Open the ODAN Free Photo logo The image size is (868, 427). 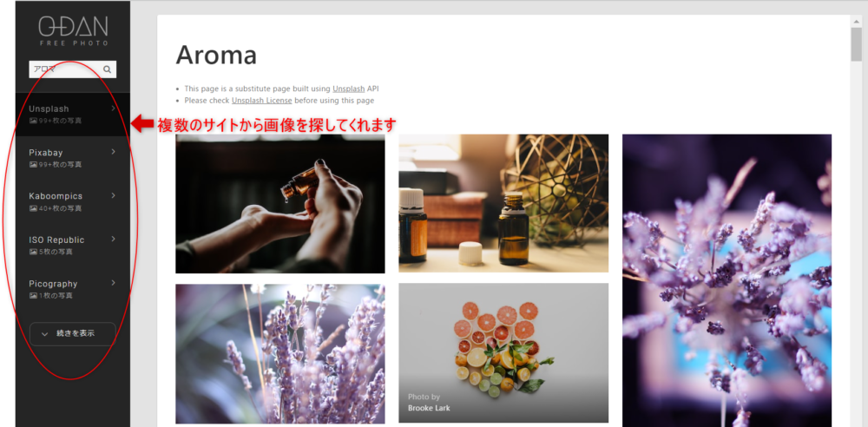(73, 30)
